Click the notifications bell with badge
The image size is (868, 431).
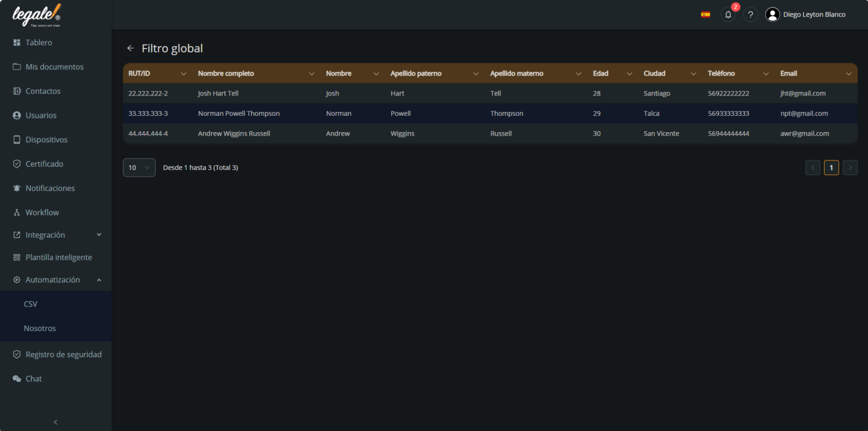pyautogui.click(x=728, y=14)
